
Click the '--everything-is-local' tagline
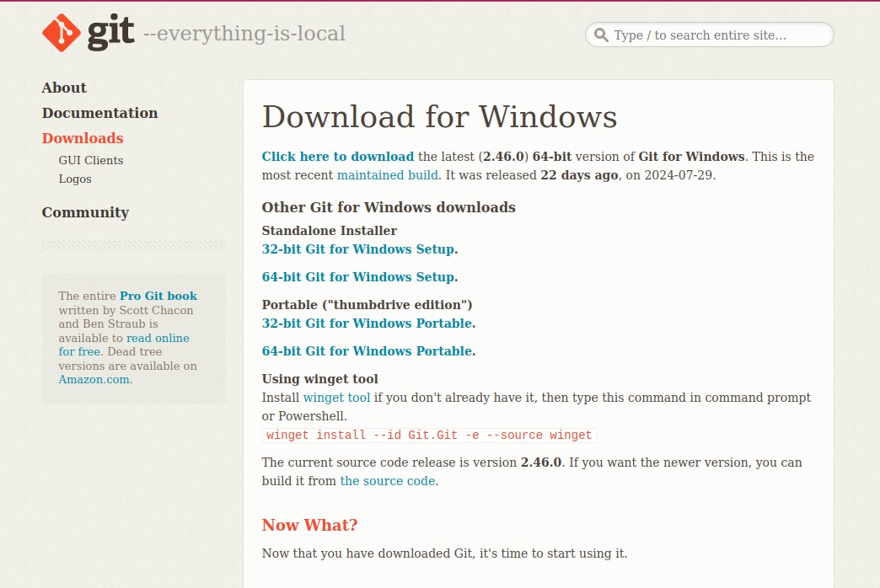coord(244,34)
